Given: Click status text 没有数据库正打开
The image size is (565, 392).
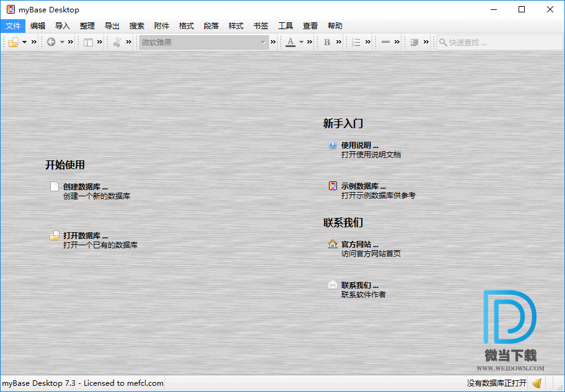Looking at the screenshot, I should click(x=496, y=383).
